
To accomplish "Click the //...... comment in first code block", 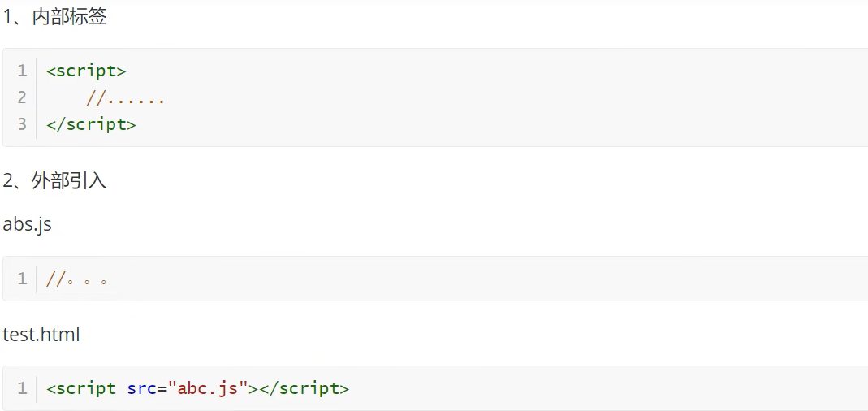I will coord(126,98).
